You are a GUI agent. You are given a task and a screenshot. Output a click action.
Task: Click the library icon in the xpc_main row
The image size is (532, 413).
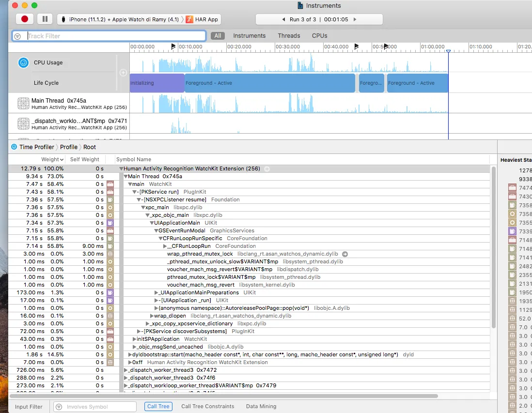click(x=110, y=207)
